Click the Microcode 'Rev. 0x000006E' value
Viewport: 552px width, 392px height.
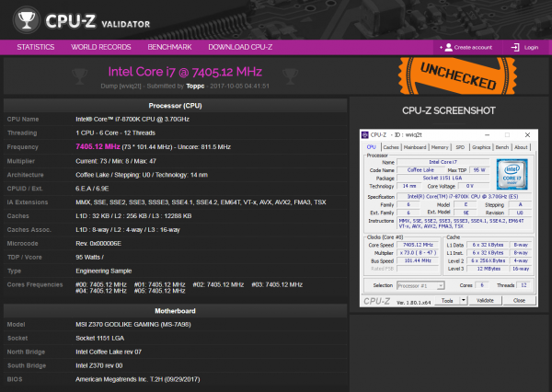point(98,243)
